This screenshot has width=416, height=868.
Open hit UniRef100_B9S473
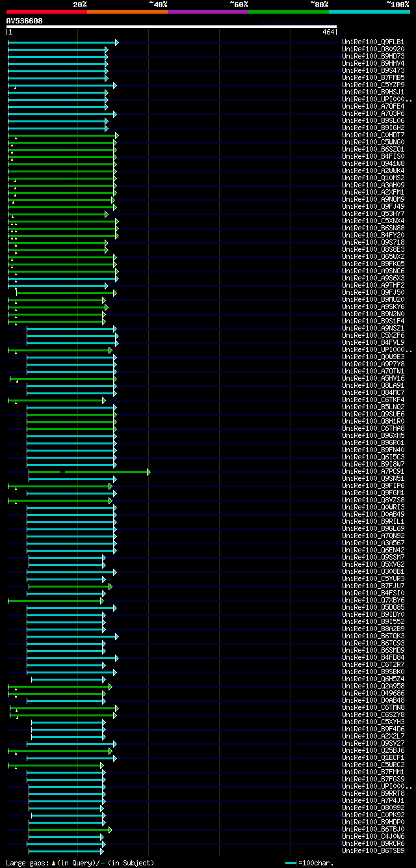tap(374, 70)
